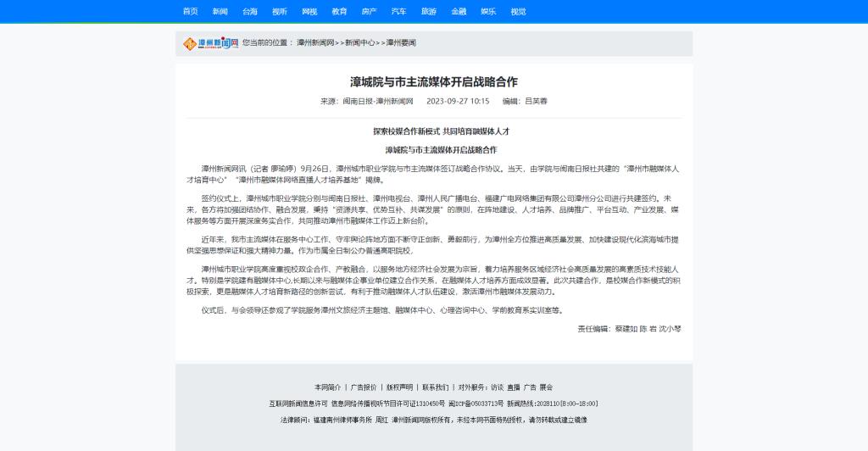Select 台海 in the top navigation bar
868x451 pixels.
point(250,12)
